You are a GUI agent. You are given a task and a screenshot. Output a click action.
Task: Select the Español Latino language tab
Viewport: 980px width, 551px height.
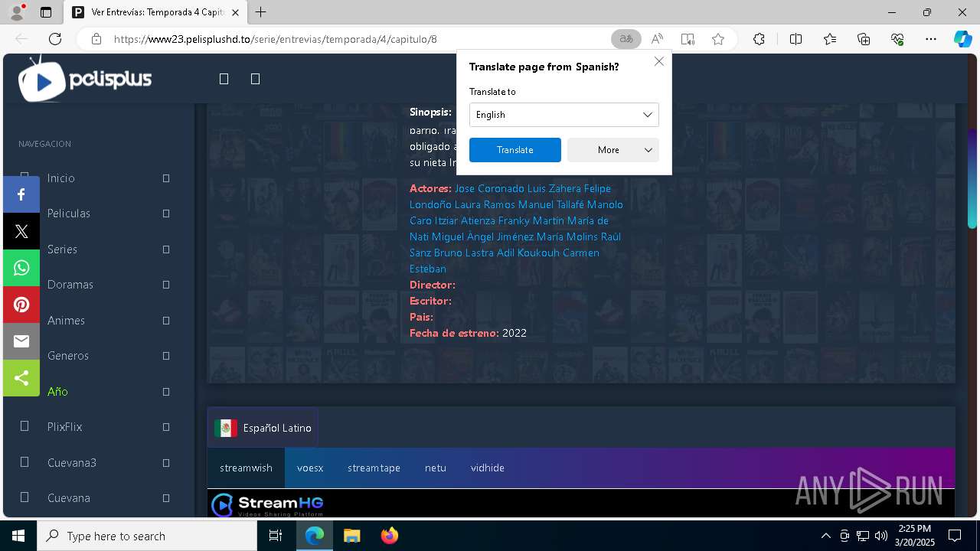[263, 428]
